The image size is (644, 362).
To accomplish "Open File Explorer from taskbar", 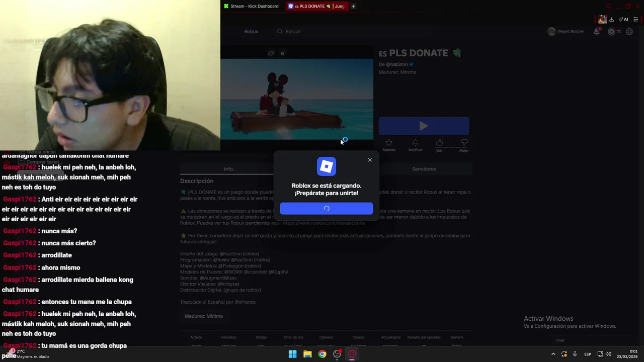I will coord(307,354).
